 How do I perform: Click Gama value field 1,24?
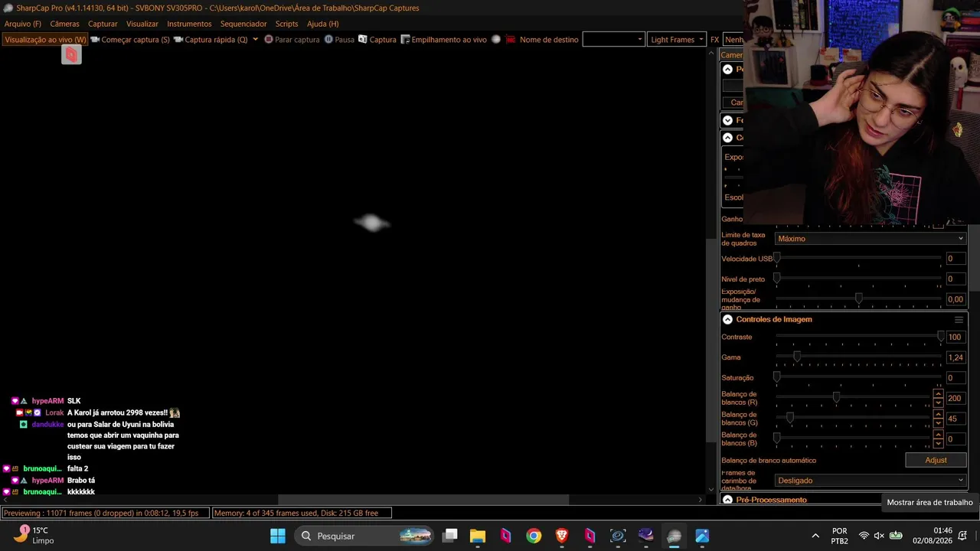point(955,357)
